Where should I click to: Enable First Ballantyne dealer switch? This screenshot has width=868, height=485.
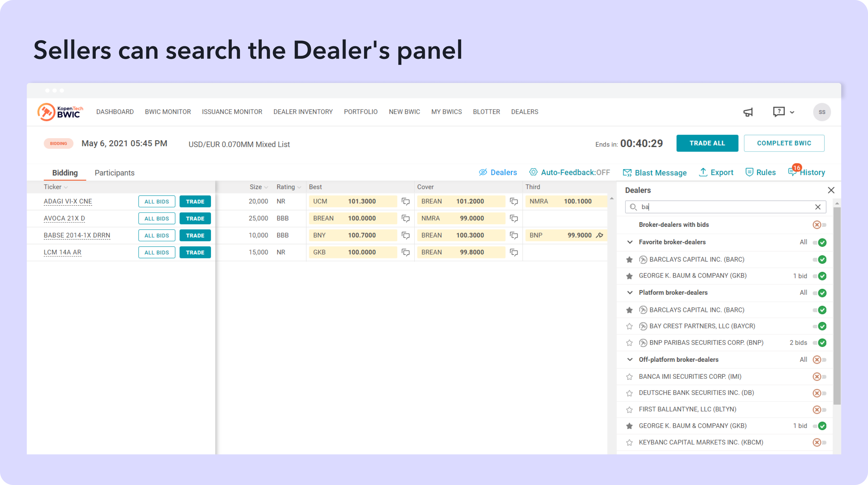pos(819,410)
